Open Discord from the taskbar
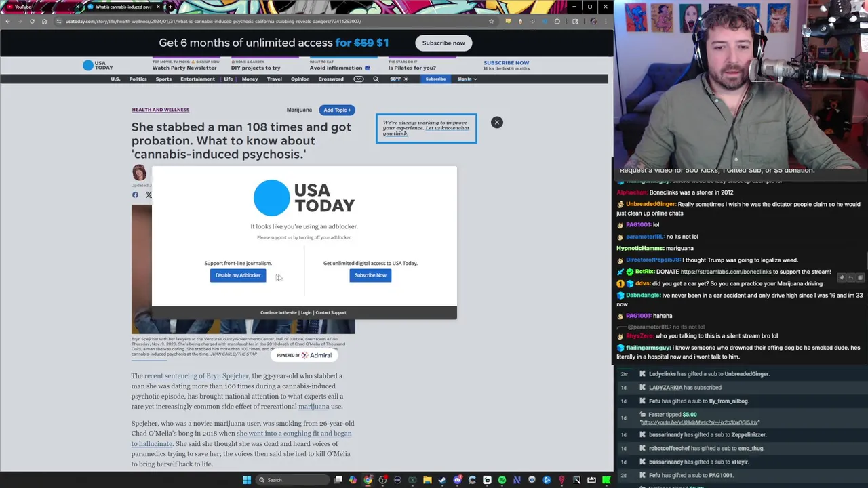Viewport: 868px width, 488px height. 457,480
